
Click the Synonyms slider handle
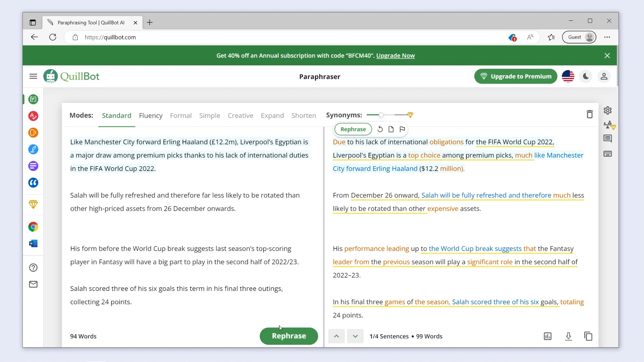tap(381, 115)
